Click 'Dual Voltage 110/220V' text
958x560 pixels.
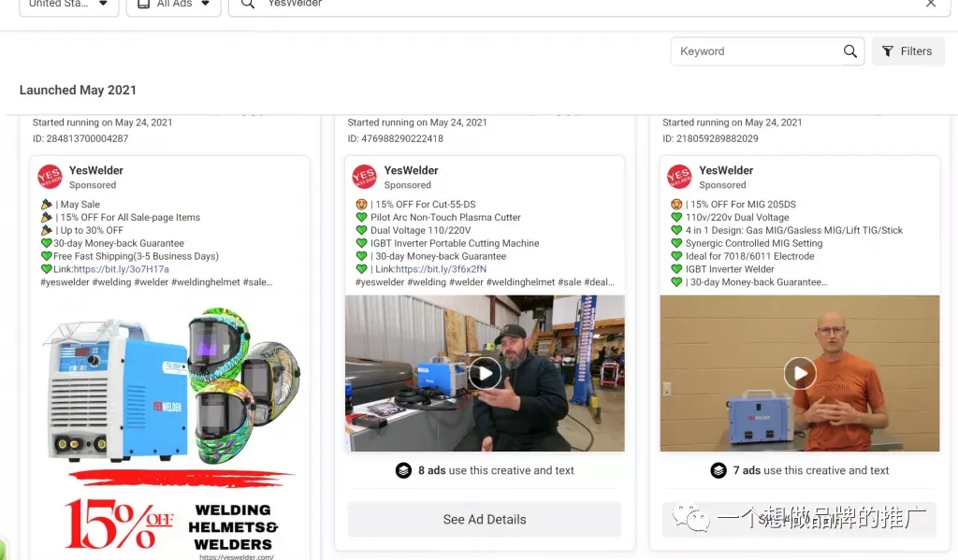coord(420,230)
